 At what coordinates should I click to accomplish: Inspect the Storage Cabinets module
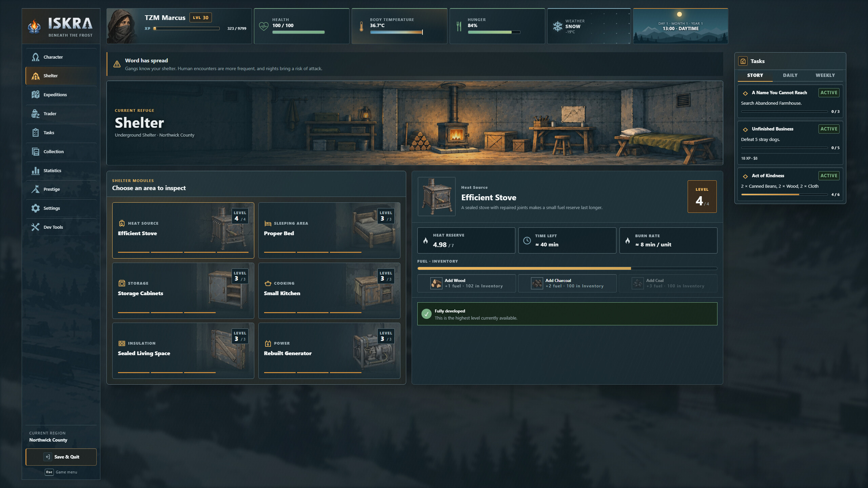point(183,290)
